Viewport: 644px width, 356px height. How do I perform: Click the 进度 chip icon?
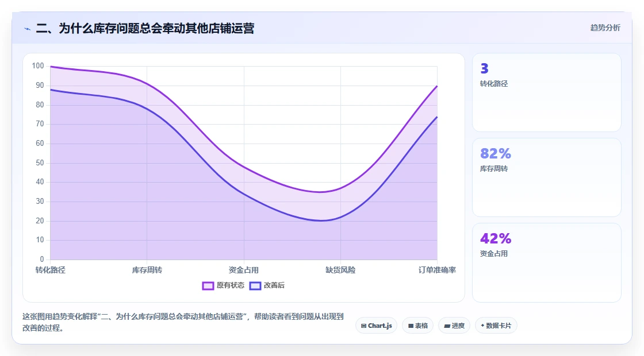click(x=447, y=326)
